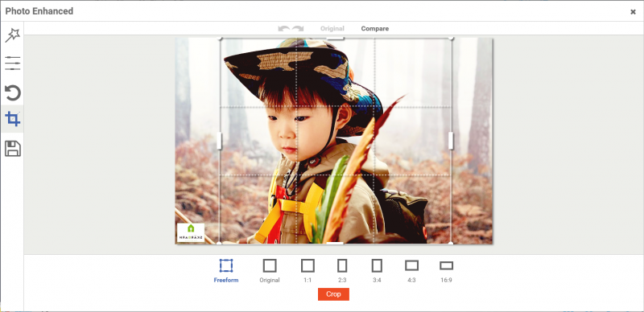
Task: Select the magic wand auto-enhance tool
Action: tap(12, 35)
